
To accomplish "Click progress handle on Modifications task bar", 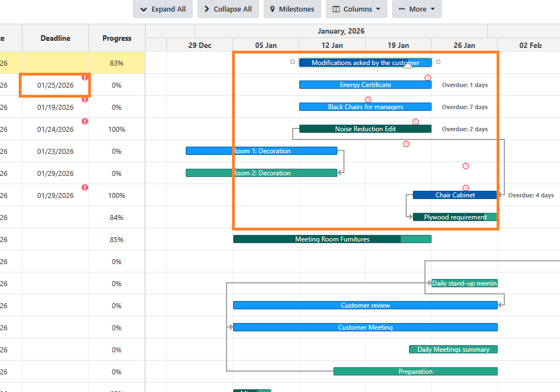I will 408,66.
